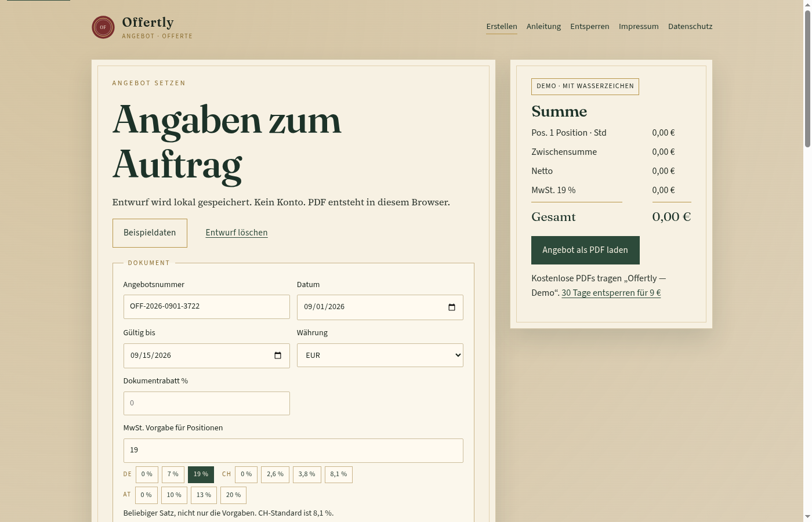The height and width of the screenshot is (522, 812).
Task: Click the MwSt. 19 % label in Summe
Action: (553, 190)
